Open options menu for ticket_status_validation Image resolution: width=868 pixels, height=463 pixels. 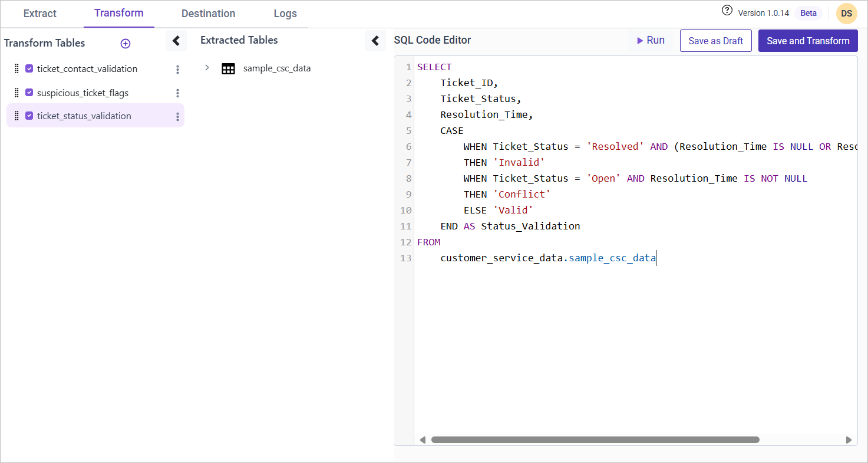177,117
